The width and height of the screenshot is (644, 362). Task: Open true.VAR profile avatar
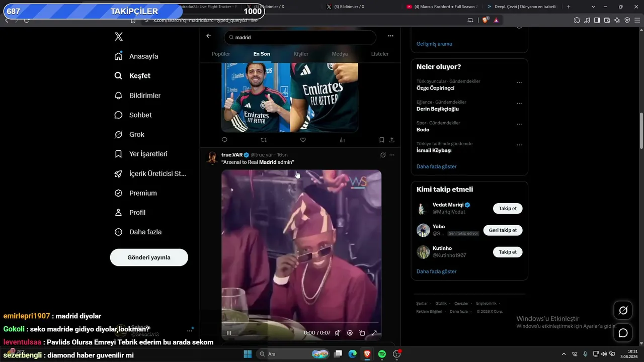click(212, 158)
